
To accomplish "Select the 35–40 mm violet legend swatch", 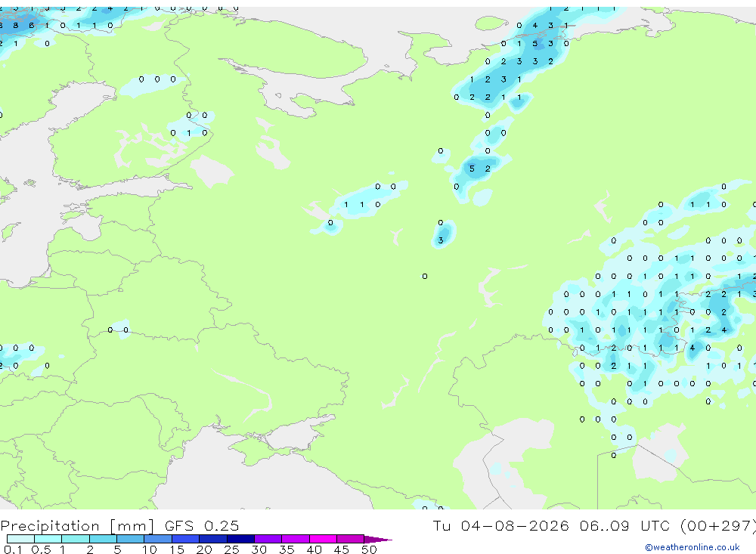I will click(x=295, y=539).
